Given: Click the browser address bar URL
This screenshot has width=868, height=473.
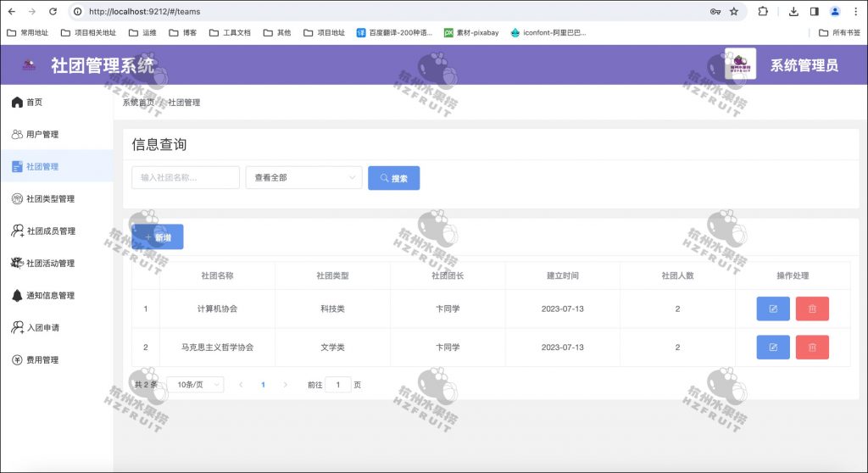Looking at the screenshot, I should [144, 12].
